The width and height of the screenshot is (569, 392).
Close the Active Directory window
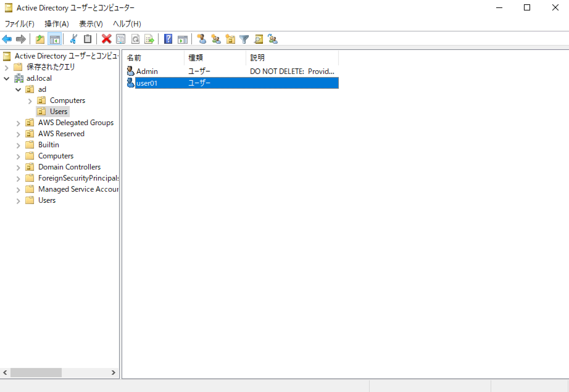(x=555, y=8)
